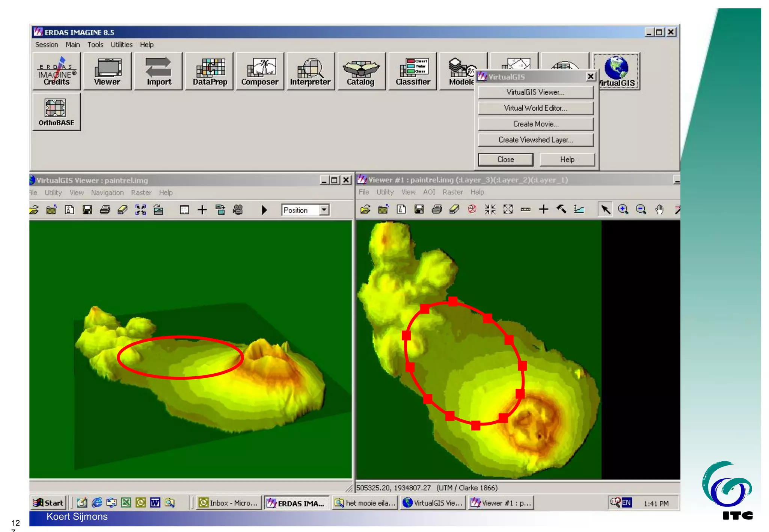Click the DataPrep toolbar icon
Viewport: 769px width, 532px height.
pos(210,71)
